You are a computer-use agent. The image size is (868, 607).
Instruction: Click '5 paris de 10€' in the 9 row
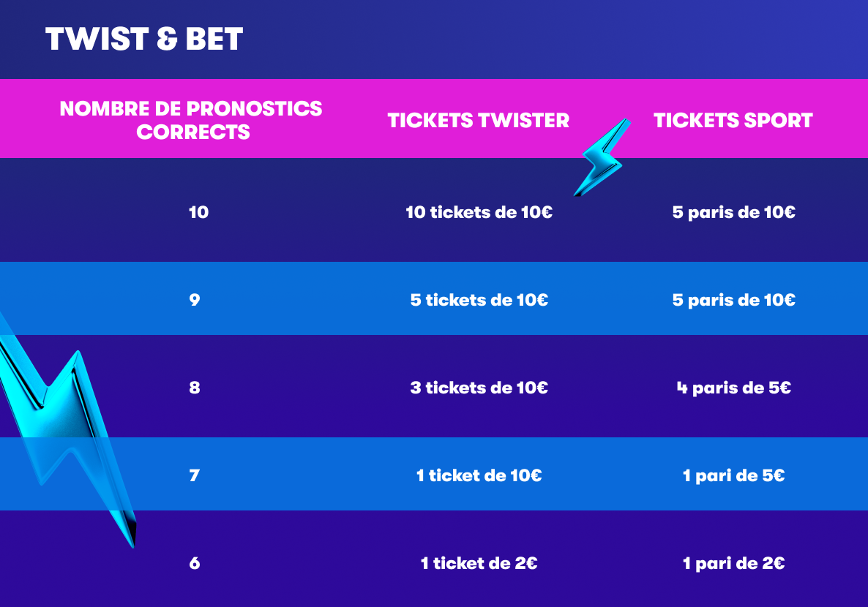click(x=733, y=300)
